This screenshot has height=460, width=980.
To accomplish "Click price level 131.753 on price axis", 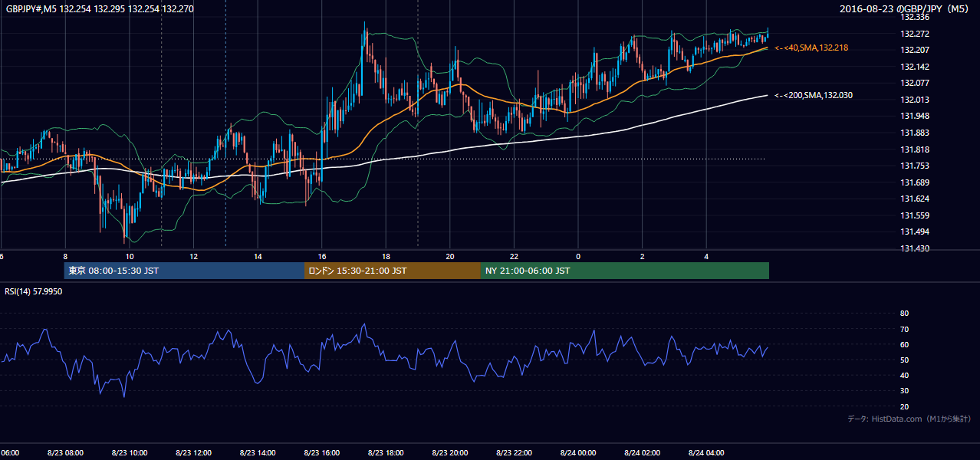I will click(x=914, y=166).
